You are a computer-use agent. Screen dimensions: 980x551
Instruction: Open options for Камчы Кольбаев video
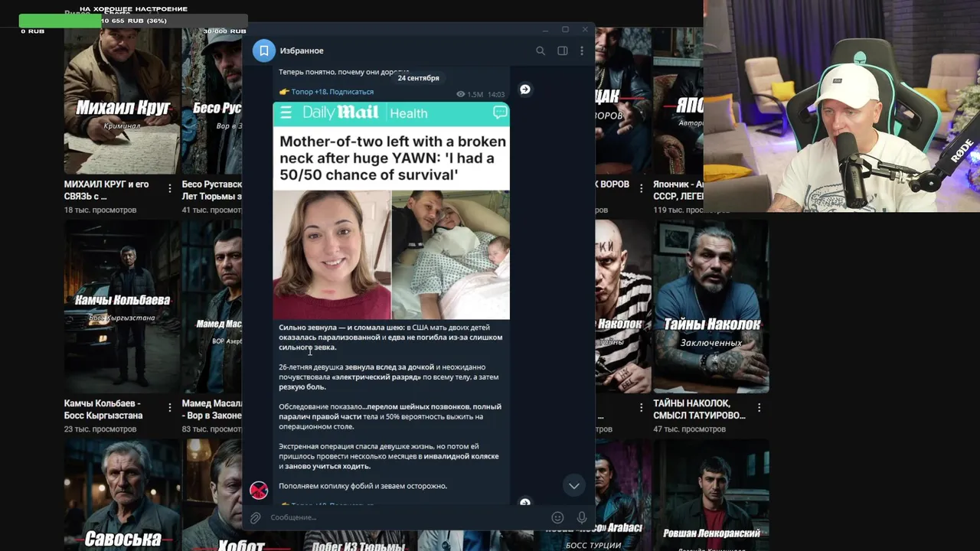(170, 407)
